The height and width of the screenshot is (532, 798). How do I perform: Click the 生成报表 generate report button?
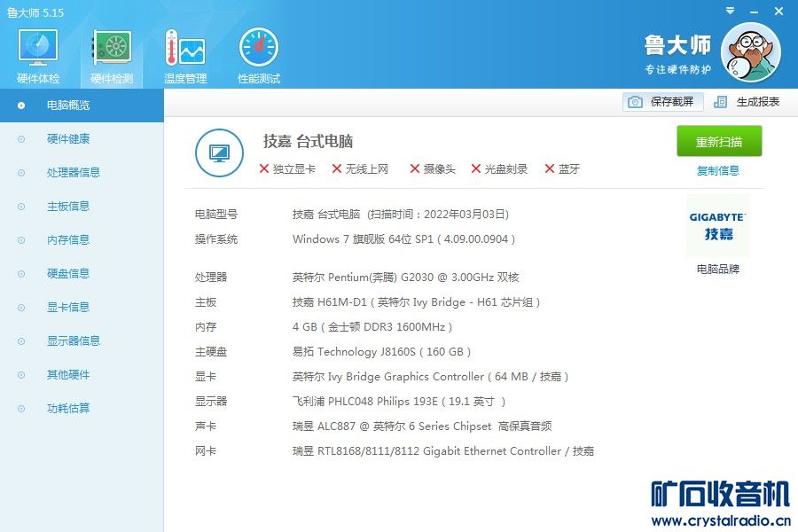pyautogui.click(x=747, y=102)
